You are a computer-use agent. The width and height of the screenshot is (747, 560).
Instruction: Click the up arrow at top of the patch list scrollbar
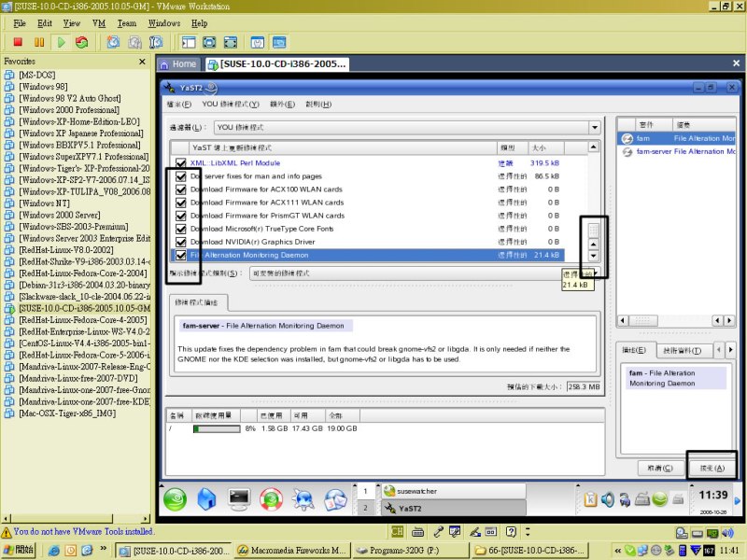click(x=593, y=147)
